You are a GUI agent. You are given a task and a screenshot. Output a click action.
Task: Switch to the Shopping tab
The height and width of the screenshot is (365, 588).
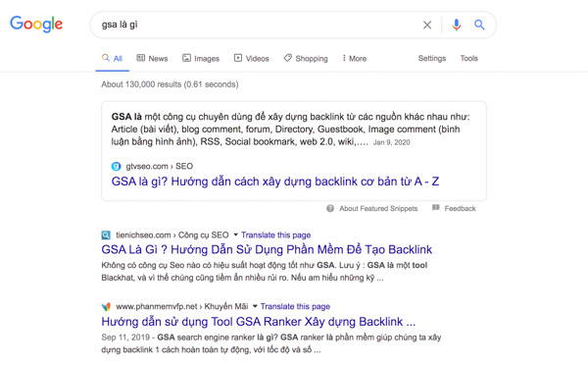[306, 58]
